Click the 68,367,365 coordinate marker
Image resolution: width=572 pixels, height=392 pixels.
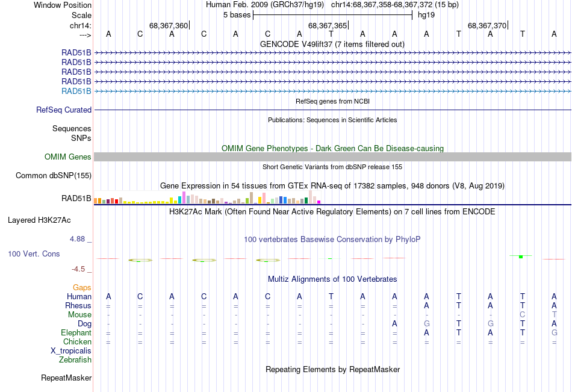pos(327,25)
